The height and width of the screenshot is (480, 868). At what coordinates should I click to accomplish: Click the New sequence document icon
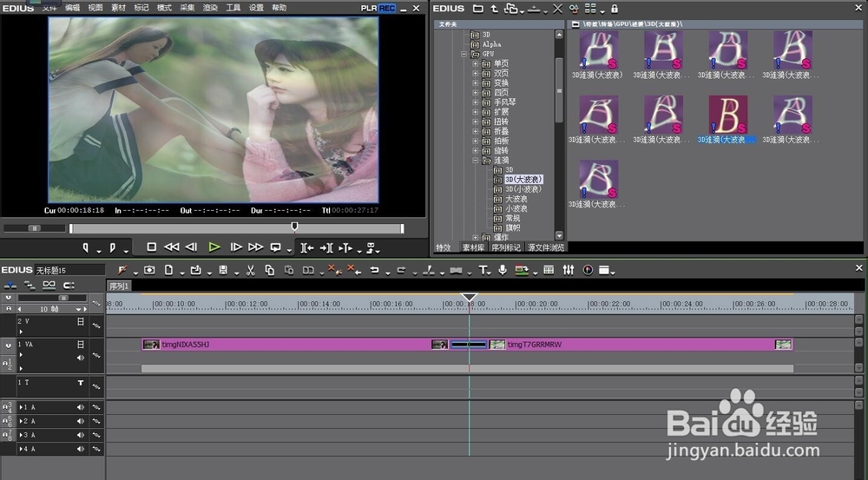pos(169,270)
